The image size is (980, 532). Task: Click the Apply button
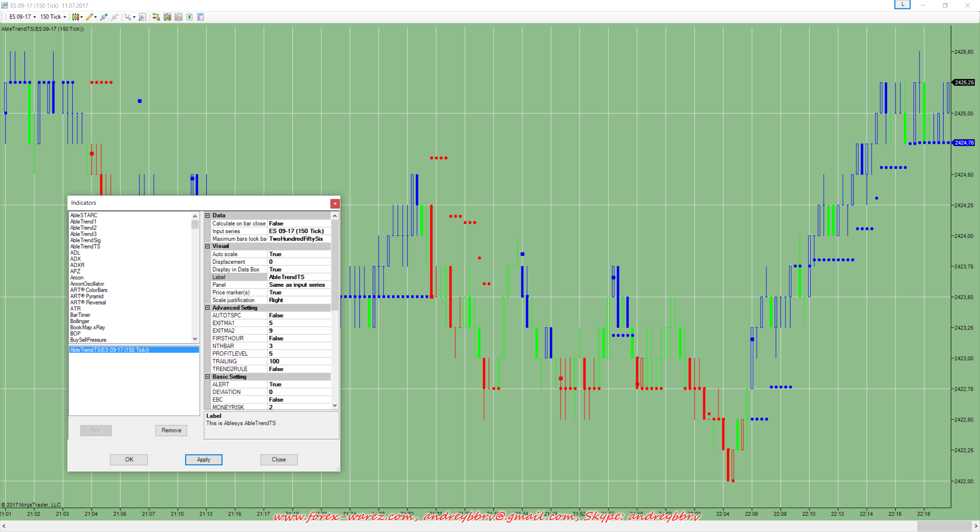point(204,460)
